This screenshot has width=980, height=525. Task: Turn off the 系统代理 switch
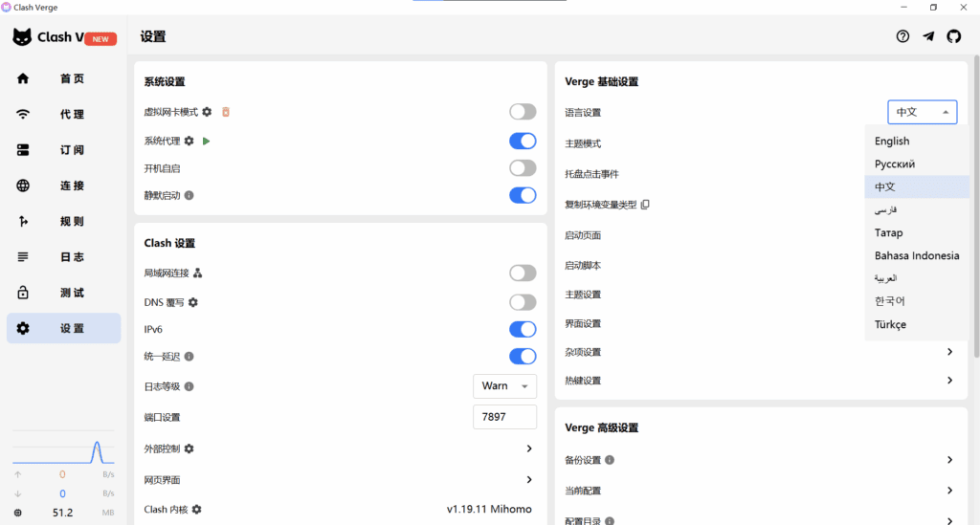(523, 141)
